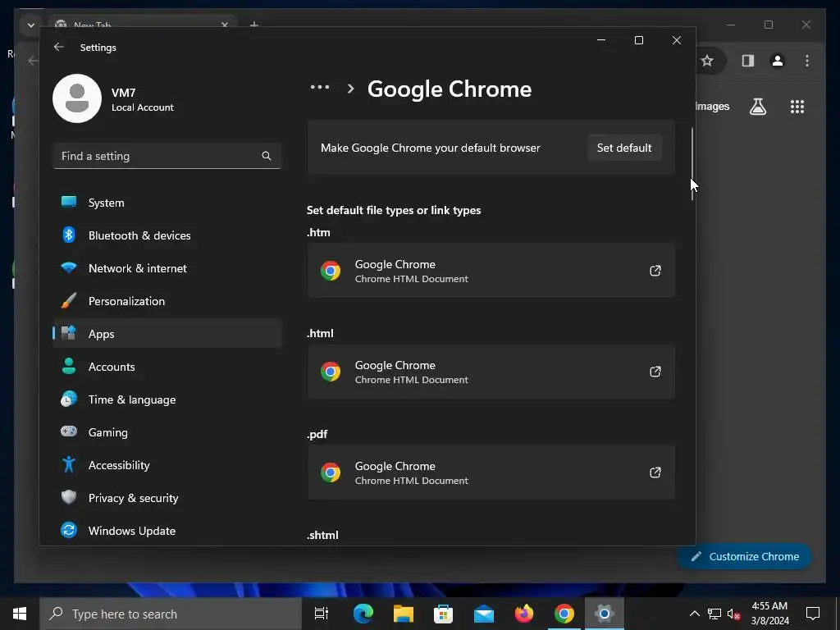Click the Settings window vertical scrollbar
This screenshot has width=840, height=630.
692,163
